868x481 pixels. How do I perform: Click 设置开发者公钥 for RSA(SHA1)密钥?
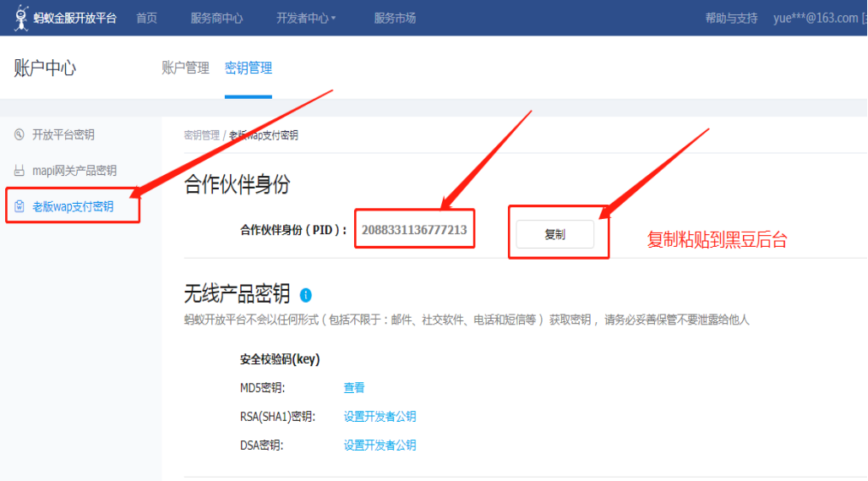pos(379,416)
